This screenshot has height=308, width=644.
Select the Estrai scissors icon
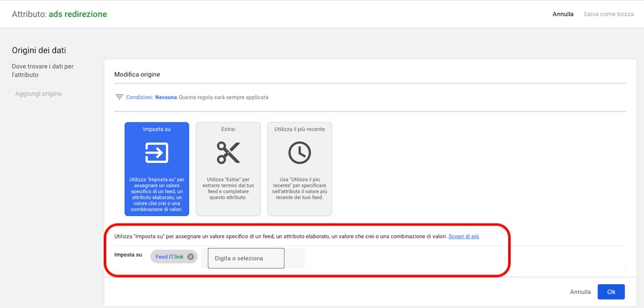coord(228,153)
